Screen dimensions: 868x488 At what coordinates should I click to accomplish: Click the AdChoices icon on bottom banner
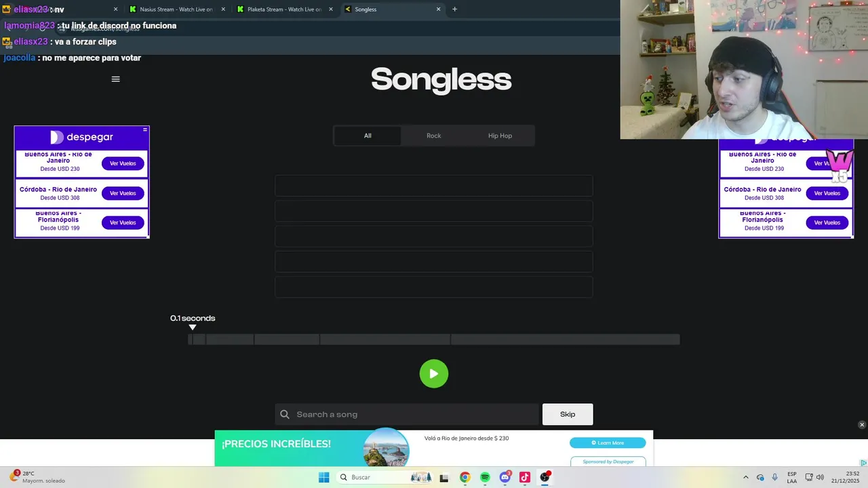tap(863, 463)
